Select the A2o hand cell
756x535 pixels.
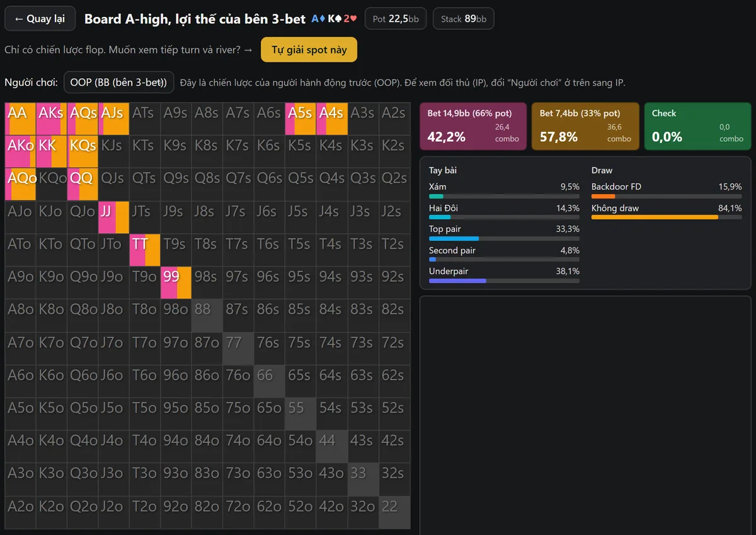[x=20, y=512]
